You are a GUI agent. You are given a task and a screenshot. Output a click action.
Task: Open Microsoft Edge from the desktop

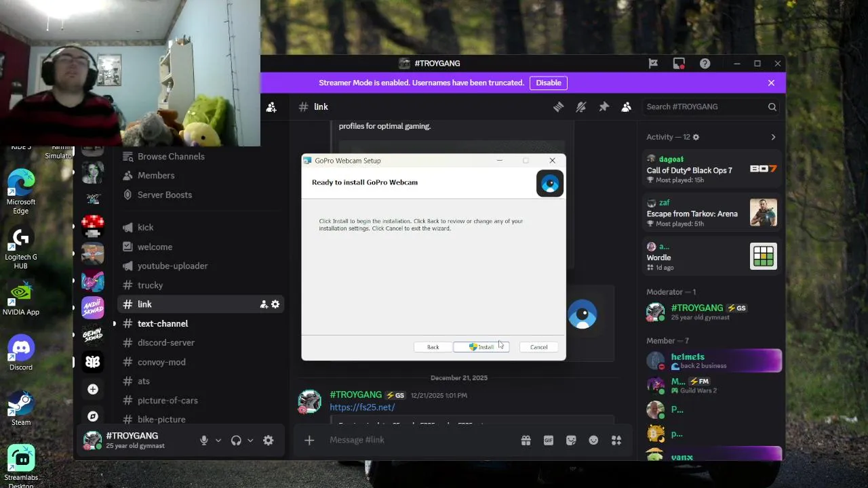[x=21, y=191]
